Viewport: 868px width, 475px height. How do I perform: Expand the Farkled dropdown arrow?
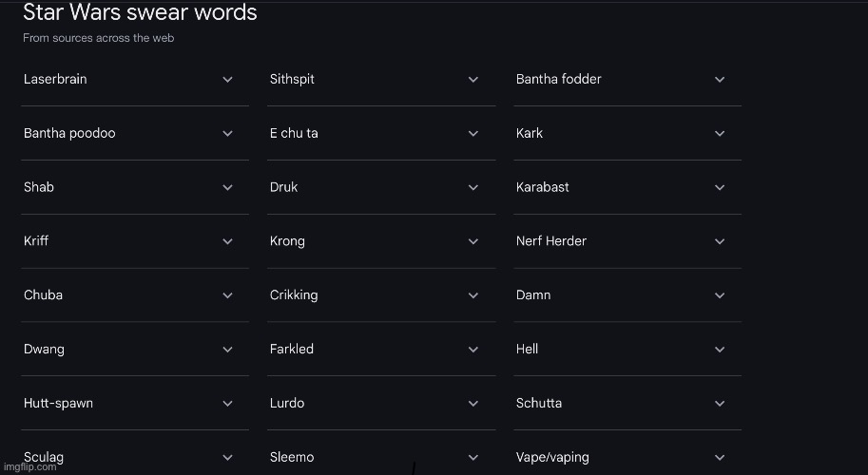473,350
